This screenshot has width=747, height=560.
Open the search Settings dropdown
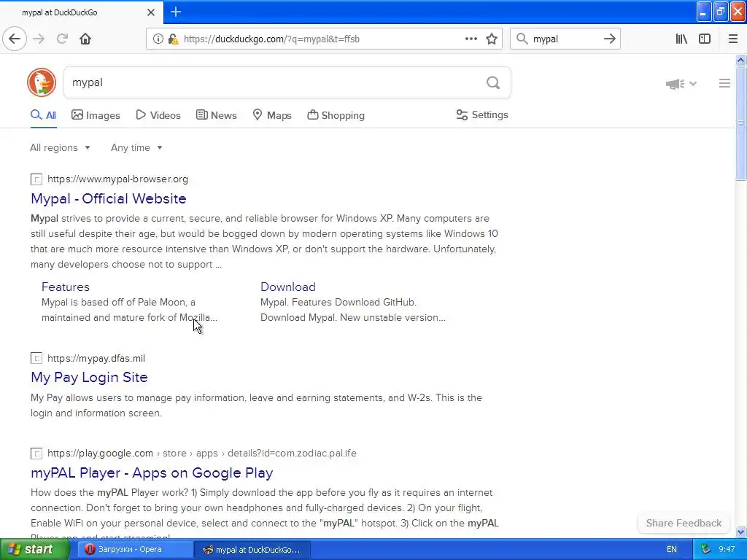coord(482,114)
